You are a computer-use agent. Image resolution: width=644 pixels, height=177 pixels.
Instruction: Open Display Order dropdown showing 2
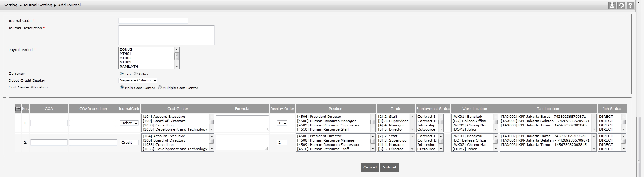[x=282, y=143]
